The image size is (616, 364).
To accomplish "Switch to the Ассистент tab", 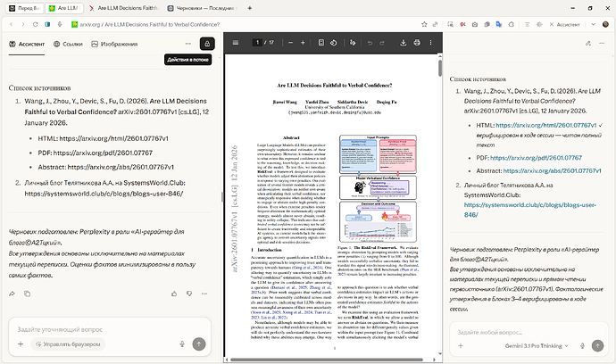I will click(x=27, y=44).
